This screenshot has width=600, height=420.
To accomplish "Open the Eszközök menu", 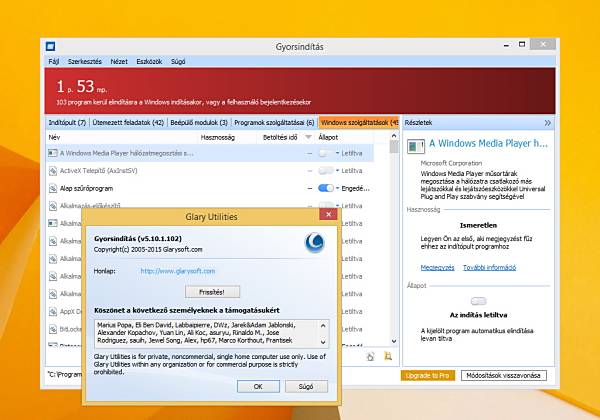I will (149, 62).
